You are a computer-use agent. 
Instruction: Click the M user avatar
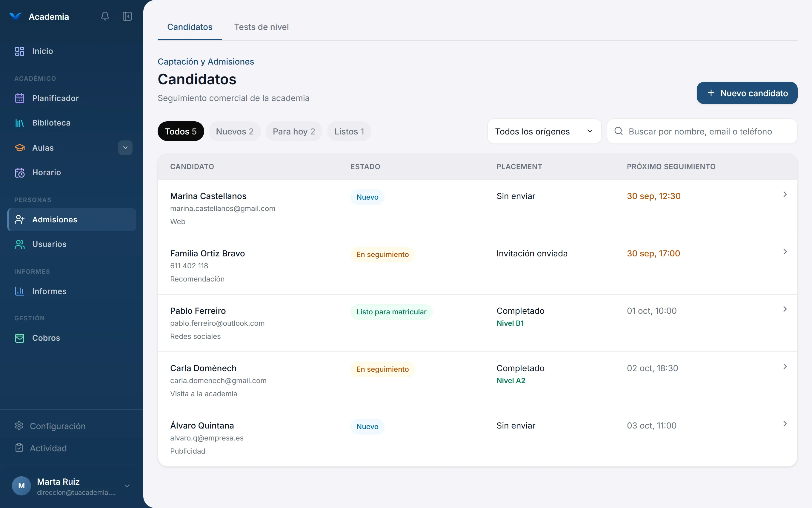click(21, 486)
